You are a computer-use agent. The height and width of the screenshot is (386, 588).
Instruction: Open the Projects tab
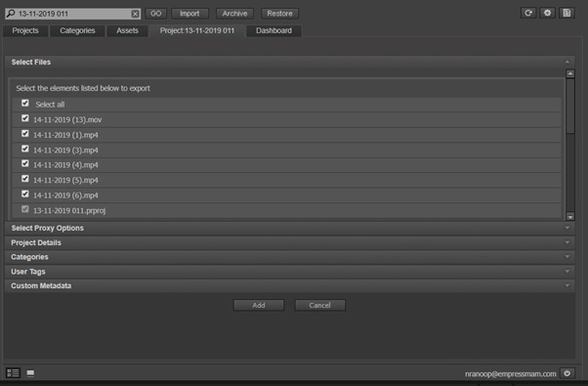click(x=25, y=30)
